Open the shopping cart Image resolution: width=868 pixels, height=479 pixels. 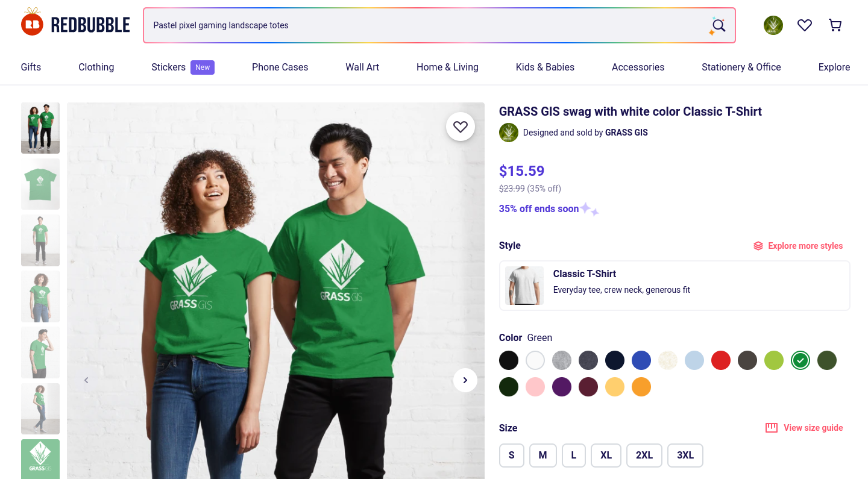coord(835,25)
